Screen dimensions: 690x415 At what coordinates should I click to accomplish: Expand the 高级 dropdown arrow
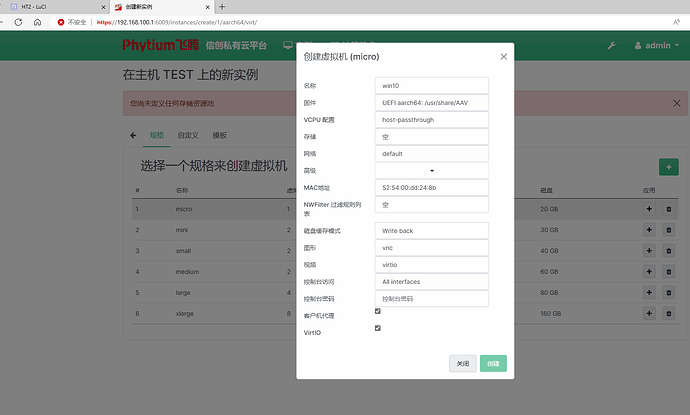(x=432, y=170)
